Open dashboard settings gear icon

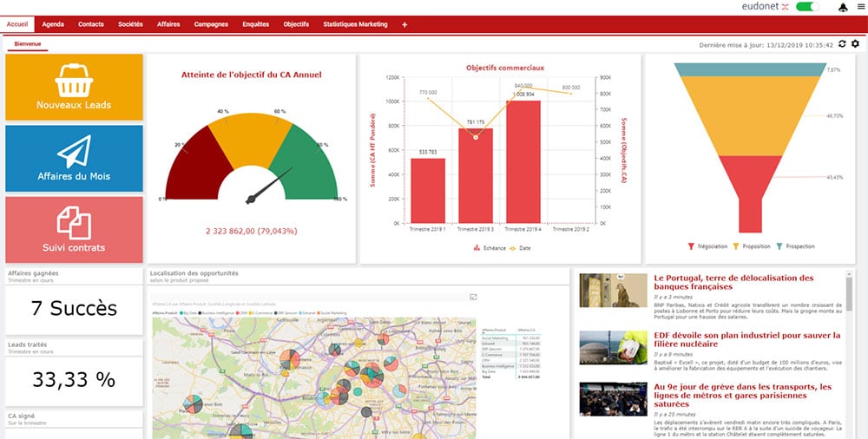coord(855,43)
